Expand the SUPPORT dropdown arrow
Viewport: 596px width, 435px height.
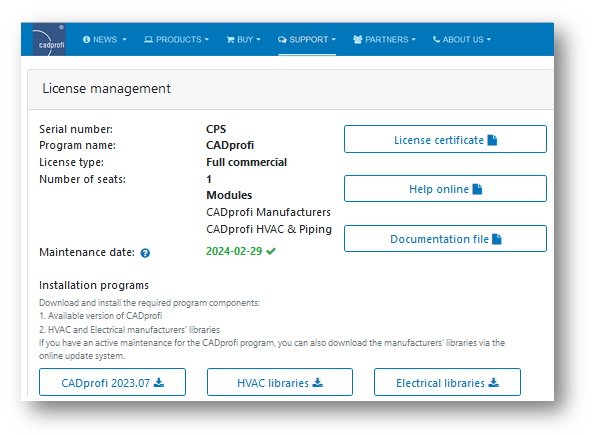point(334,40)
